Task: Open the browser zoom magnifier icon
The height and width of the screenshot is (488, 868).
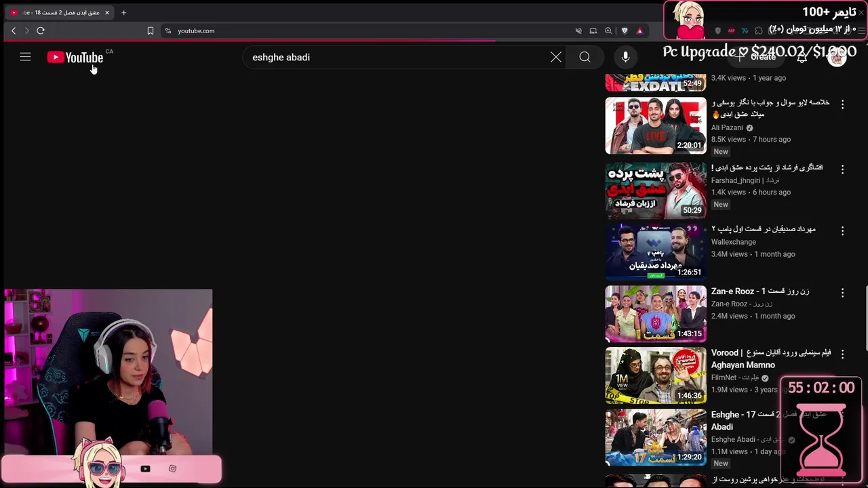Action: pyautogui.click(x=608, y=30)
